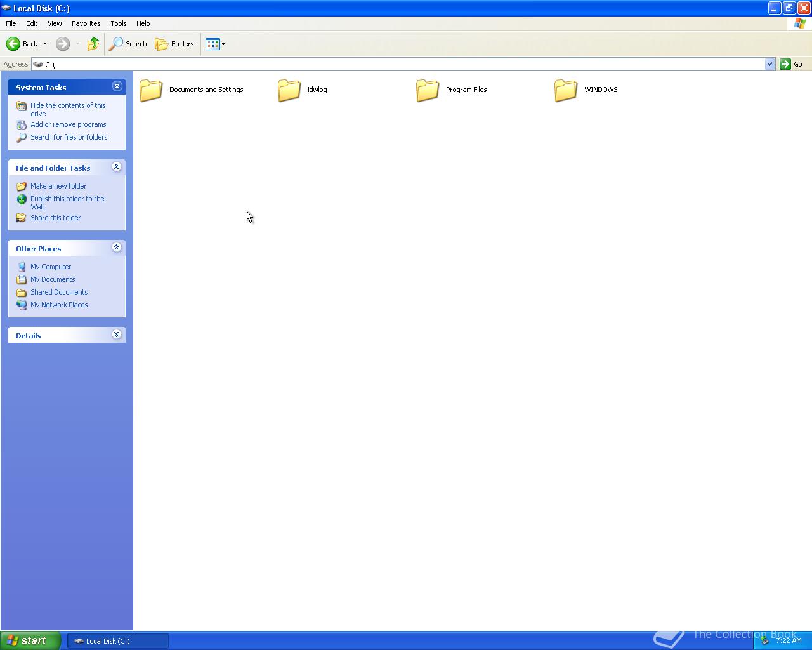Click Local Disk (C:) taskbar button
Screen dimensions: 812x650
(118, 641)
